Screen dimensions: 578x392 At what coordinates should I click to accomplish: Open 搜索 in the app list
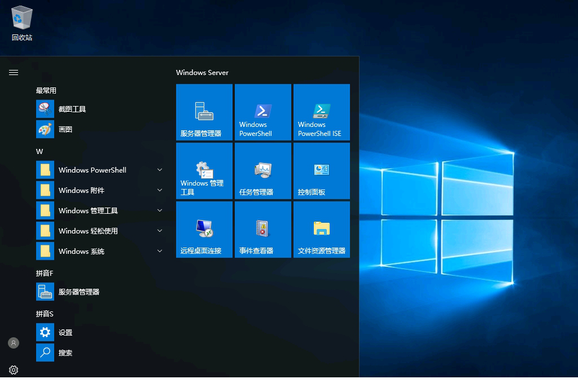(99, 353)
